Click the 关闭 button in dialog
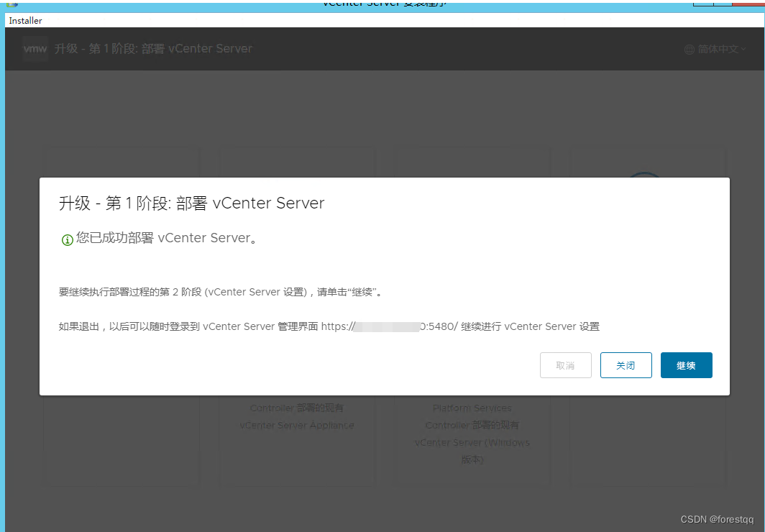This screenshot has width=765, height=532. click(x=626, y=365)
